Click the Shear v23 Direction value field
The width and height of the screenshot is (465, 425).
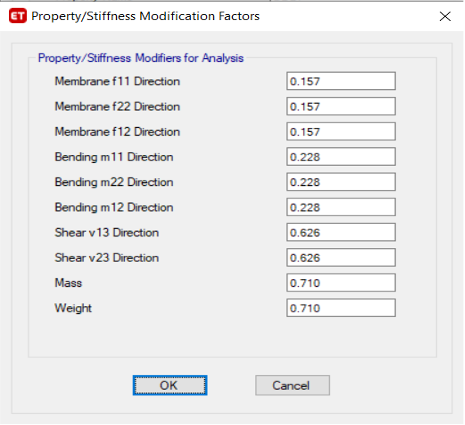click(341, 257)
